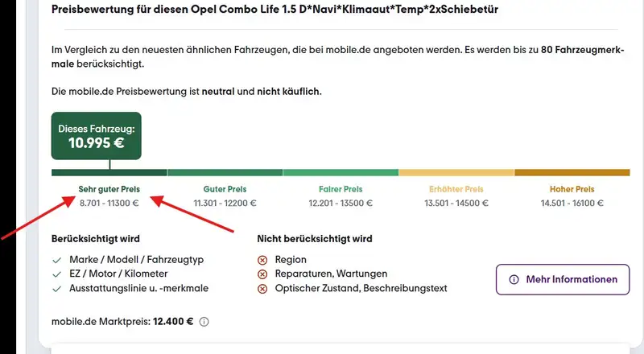This screenshot has width=644, height=354.
Task: Click the yellow Erhöhter Preis bar segment
Action: (456, 172)
